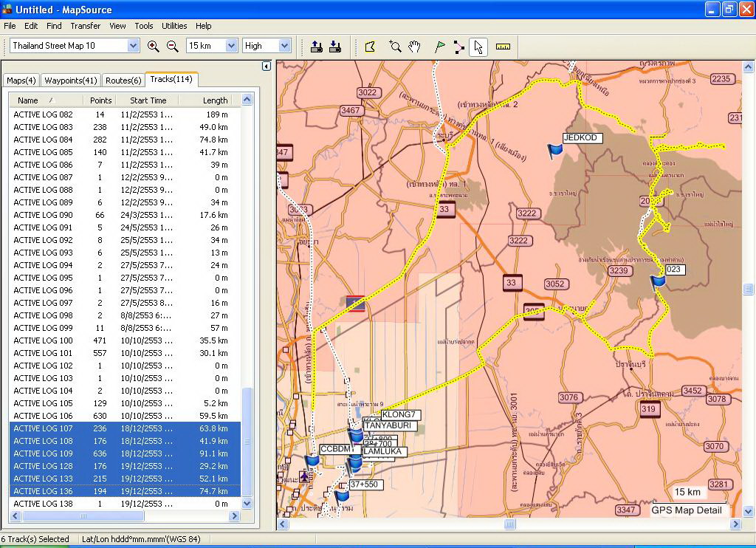756x548 pixels.
Task: Open the 15 km zoom scale dropdown
Action: click(x=230, y=46)
